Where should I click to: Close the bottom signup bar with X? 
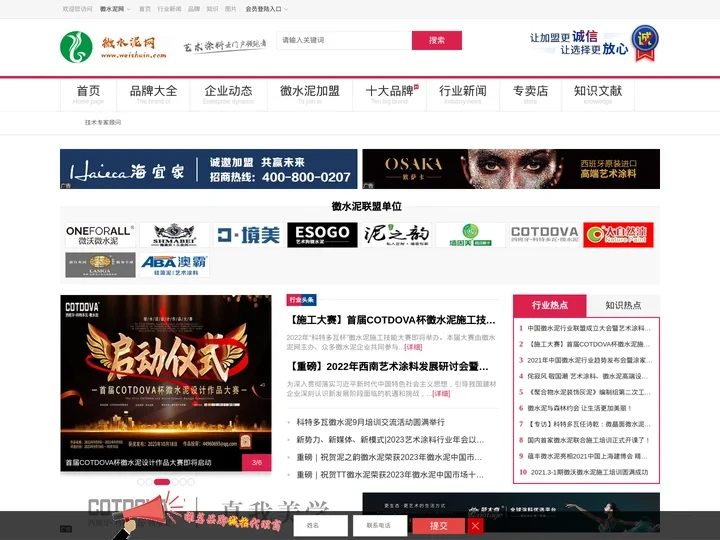click(475, 526)
